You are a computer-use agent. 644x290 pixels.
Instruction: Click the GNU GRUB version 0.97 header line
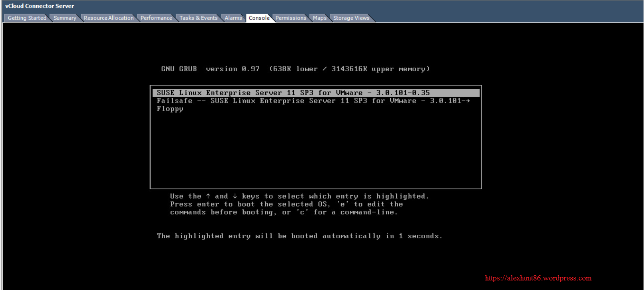coord(295,69)
